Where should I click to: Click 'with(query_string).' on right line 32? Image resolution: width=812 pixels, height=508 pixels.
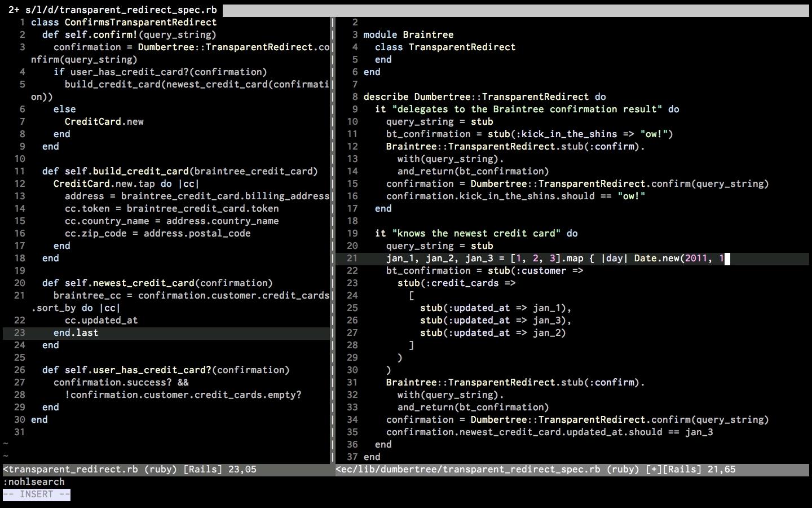(x=451, y=395)
